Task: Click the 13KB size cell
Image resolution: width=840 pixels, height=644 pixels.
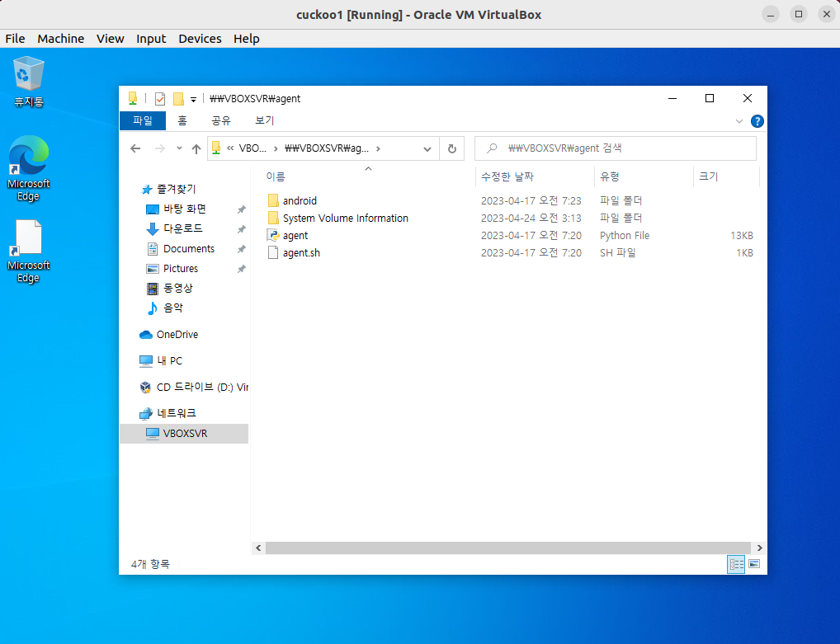Action: click(742, 236)
